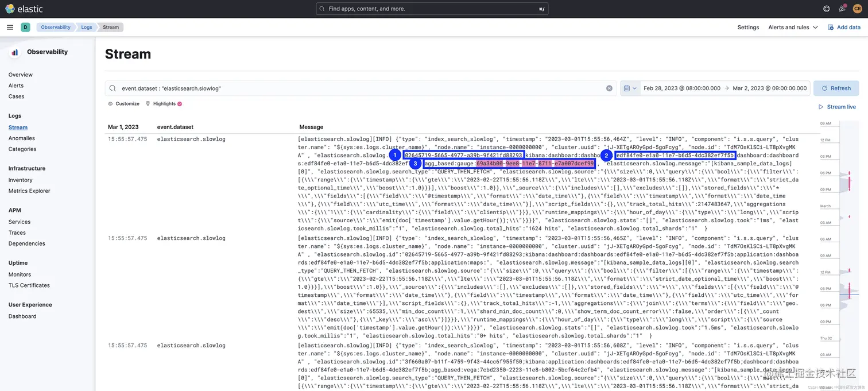The width and height of the screenshot is (868, 391).
Task: Open the green D space avatar
Action: [25, 27]
